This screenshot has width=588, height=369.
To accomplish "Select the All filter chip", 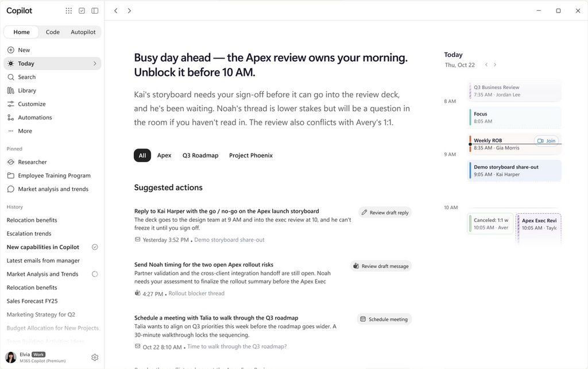I will click(142, 155).
